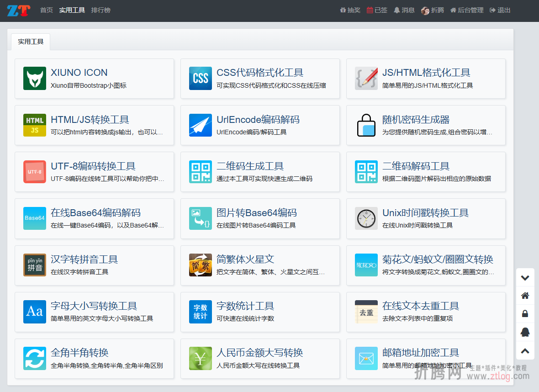Click the pinyin chalkboard icon
539x392 pixels.
click(35, 265)
